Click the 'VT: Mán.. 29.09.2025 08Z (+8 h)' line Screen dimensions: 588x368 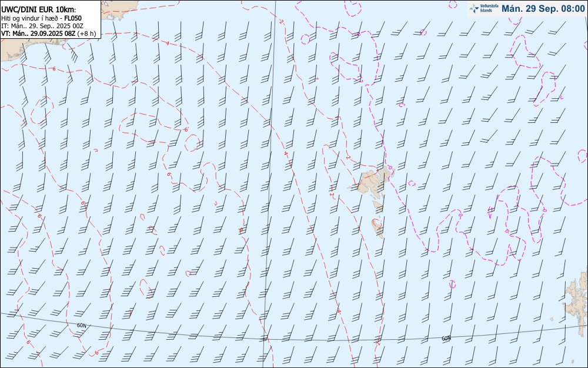click(x=49, y=34)
